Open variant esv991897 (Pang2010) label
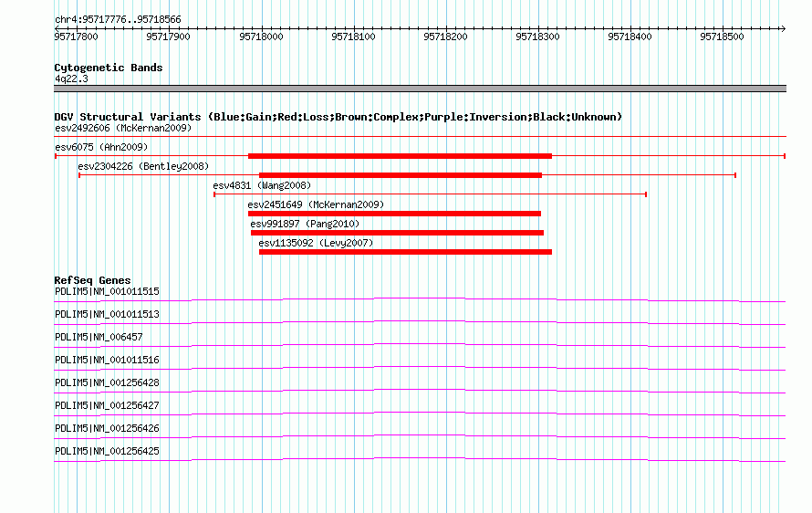The image size is (812, 513). (x=305, y=224)
